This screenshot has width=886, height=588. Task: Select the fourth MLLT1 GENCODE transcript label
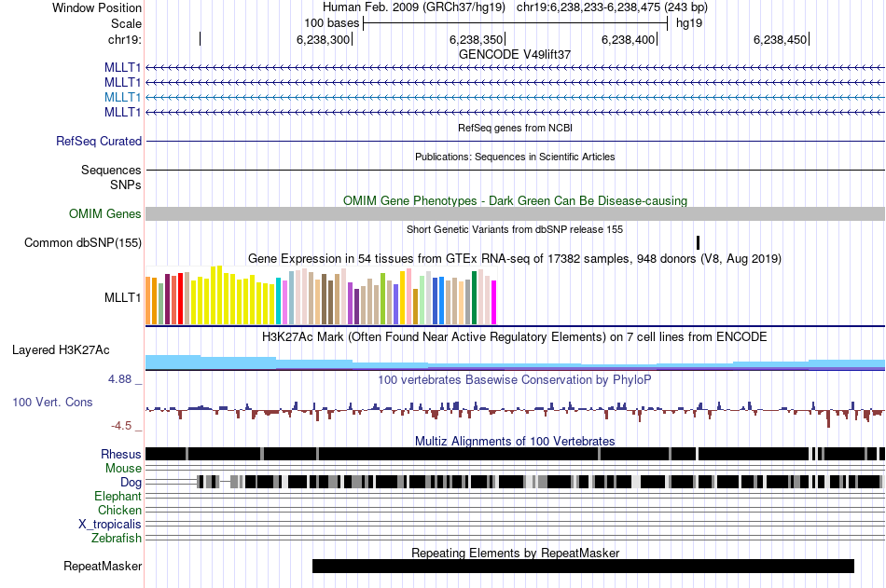[122, 113]
